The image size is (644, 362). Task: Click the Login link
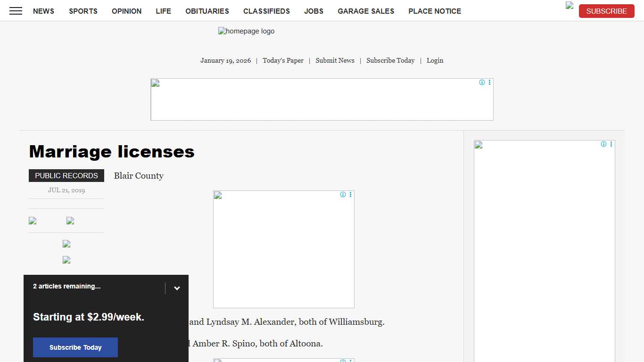435,60
